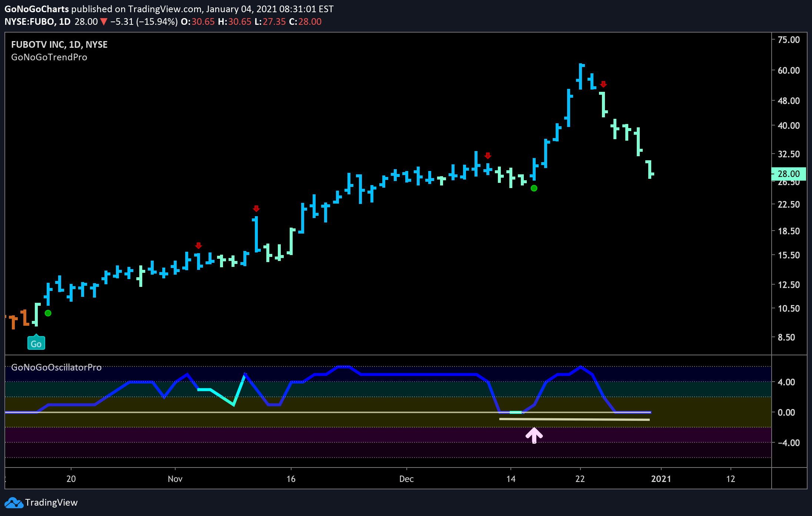Viewport: 812px width, 516px height.
Task: Click the pink up arrow in the oscillator panel
Action: (x=534, y=435)
